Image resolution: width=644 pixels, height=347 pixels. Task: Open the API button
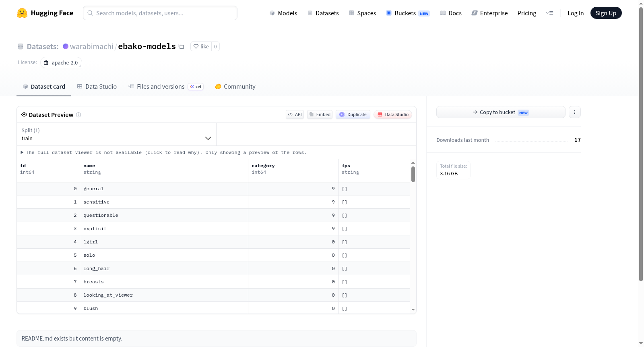(295, 114)
